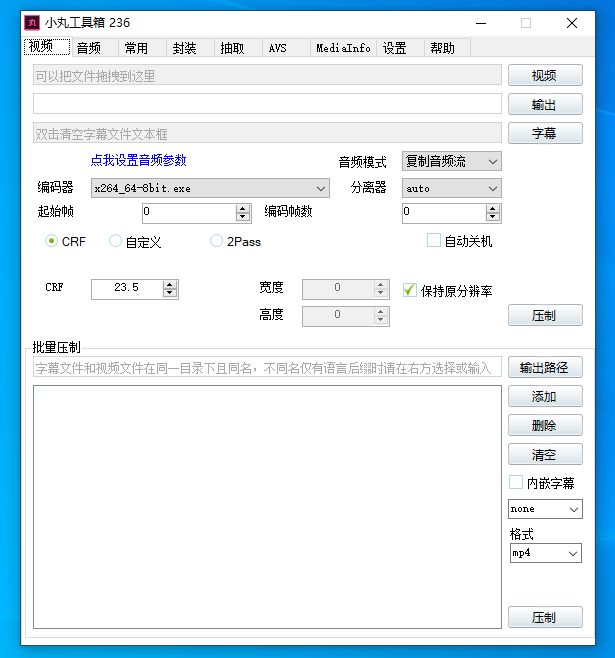Screen dimensions: 615x658
Task: Click the 点我设置音频参数 link
Action: (138, 160)
